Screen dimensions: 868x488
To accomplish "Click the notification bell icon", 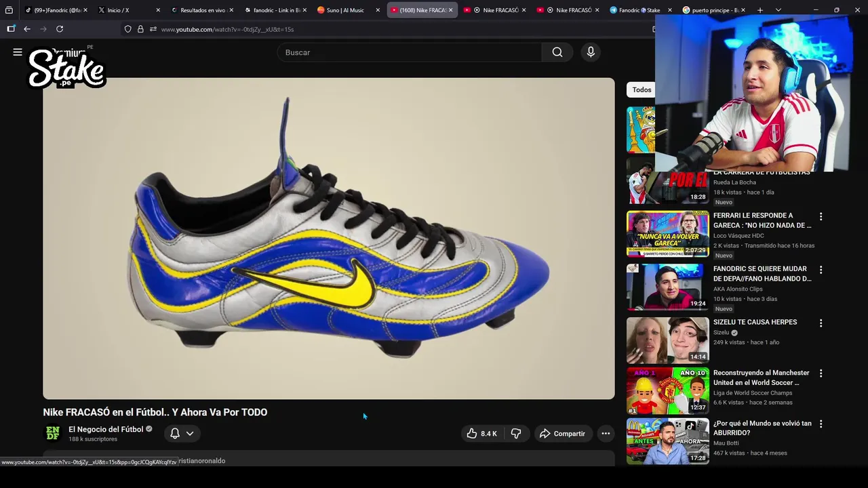I will pyautogui.click(x=175, y=434).
